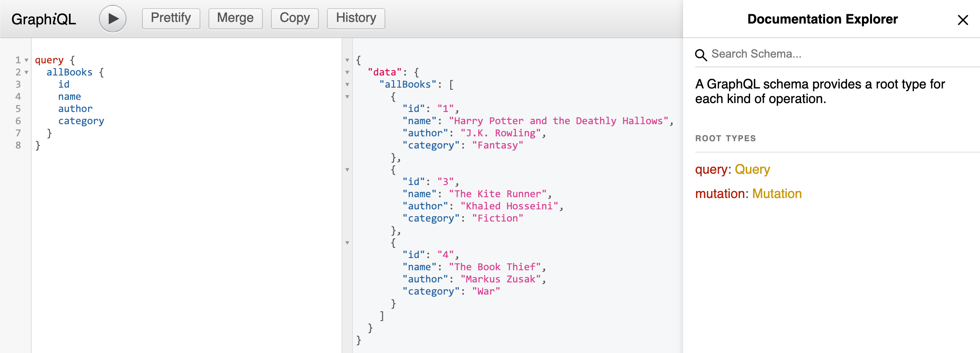Click line number 5 in the gutter
This screenshot has width=980, height=353.
point(18,109)
